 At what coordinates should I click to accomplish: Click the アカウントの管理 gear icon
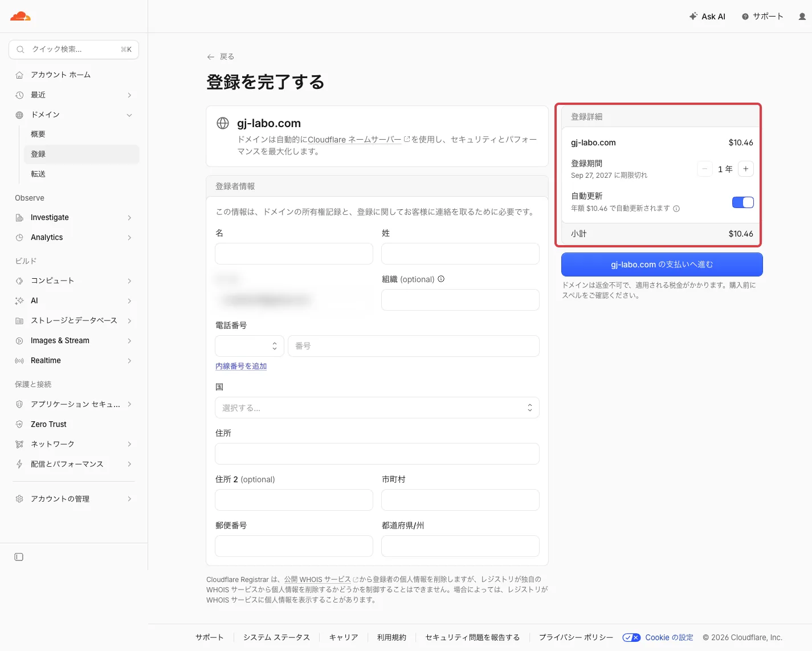tap(19, 499)
